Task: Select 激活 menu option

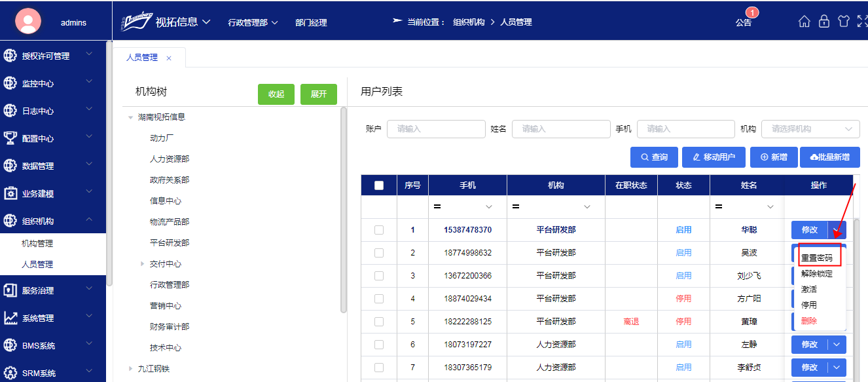Action: pos(809,290)
